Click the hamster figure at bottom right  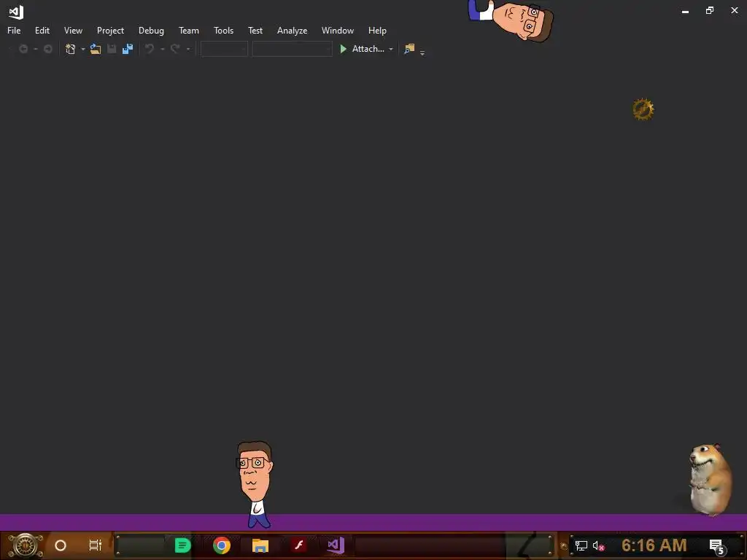[710, 480]
